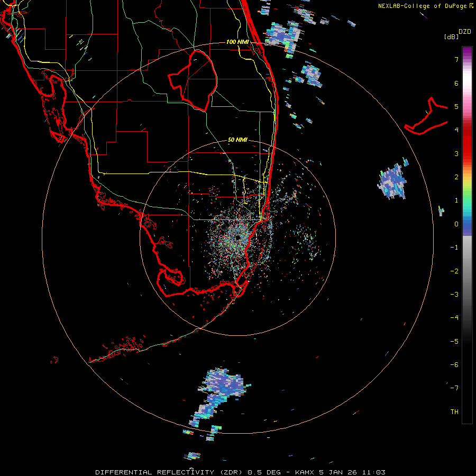Click the 7 value on color scale
The width and height of the screenshot is (476, 476).
(x=456, y=59)
